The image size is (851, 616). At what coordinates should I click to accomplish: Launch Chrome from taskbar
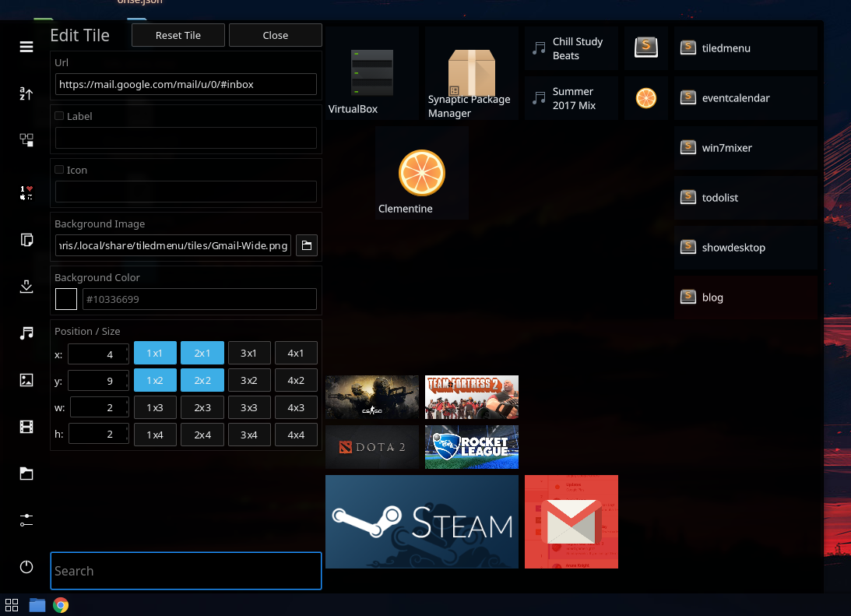coord(61,605)
